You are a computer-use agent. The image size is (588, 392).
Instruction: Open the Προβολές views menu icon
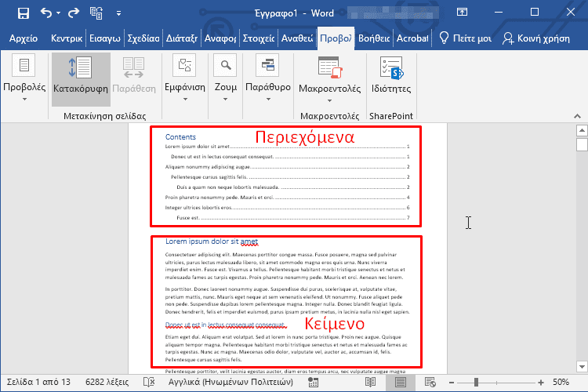click(x=24, y=65)
